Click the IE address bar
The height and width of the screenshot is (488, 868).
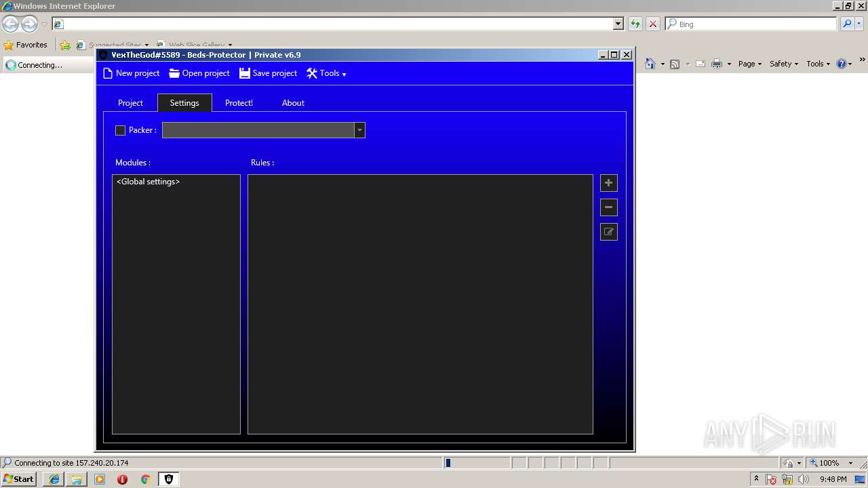point(332,24)
